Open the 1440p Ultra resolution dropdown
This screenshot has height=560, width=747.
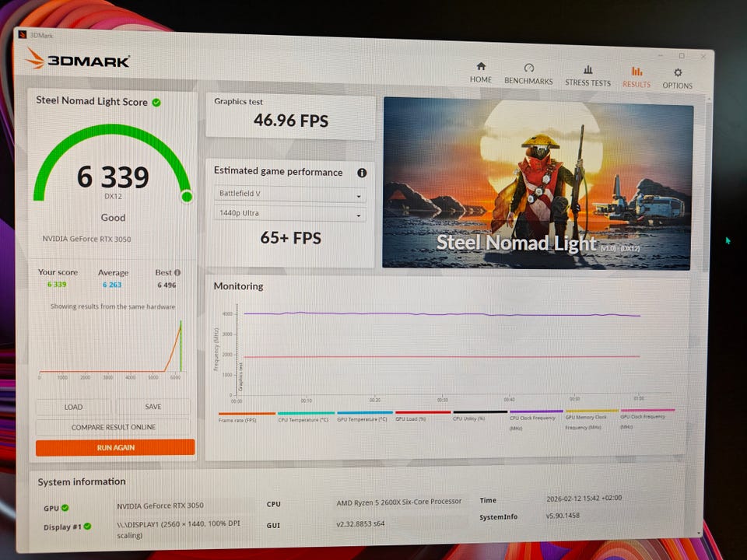point(290,213)
